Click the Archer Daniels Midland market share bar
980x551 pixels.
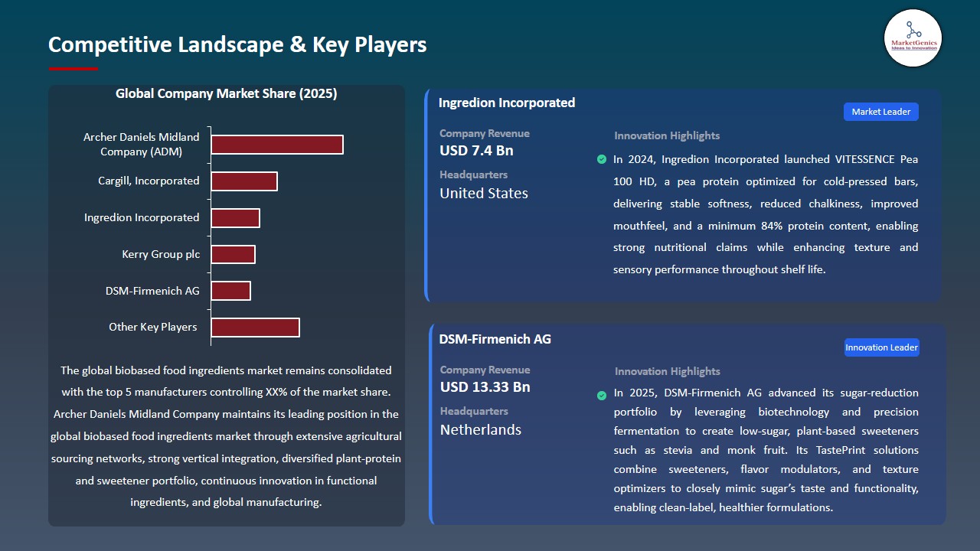click(x=276, y=145)
